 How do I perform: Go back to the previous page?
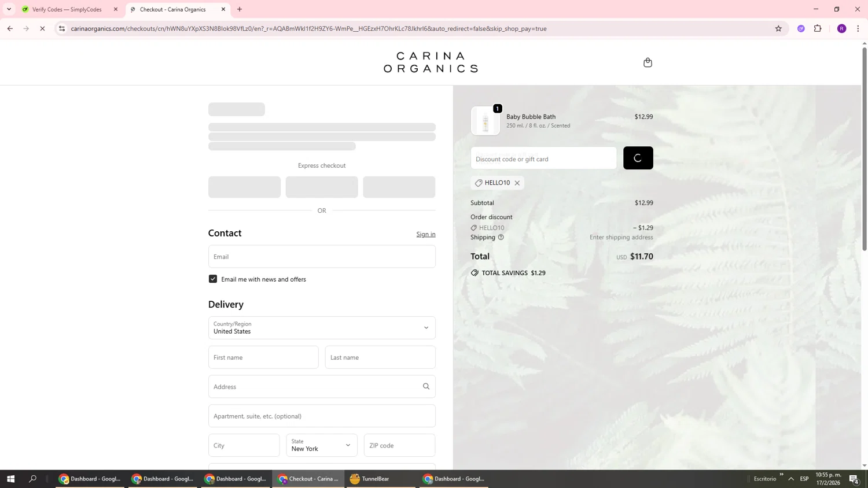[x=10, y=28]
